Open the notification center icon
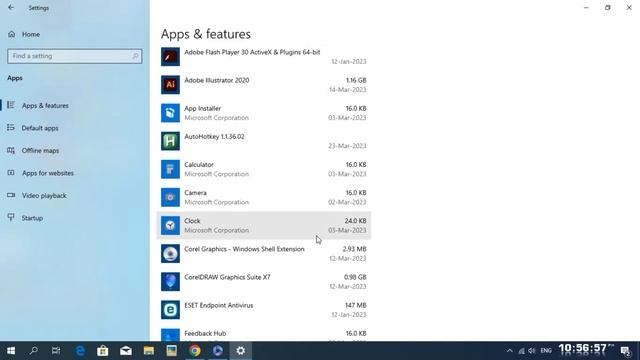 click(625, 351)
